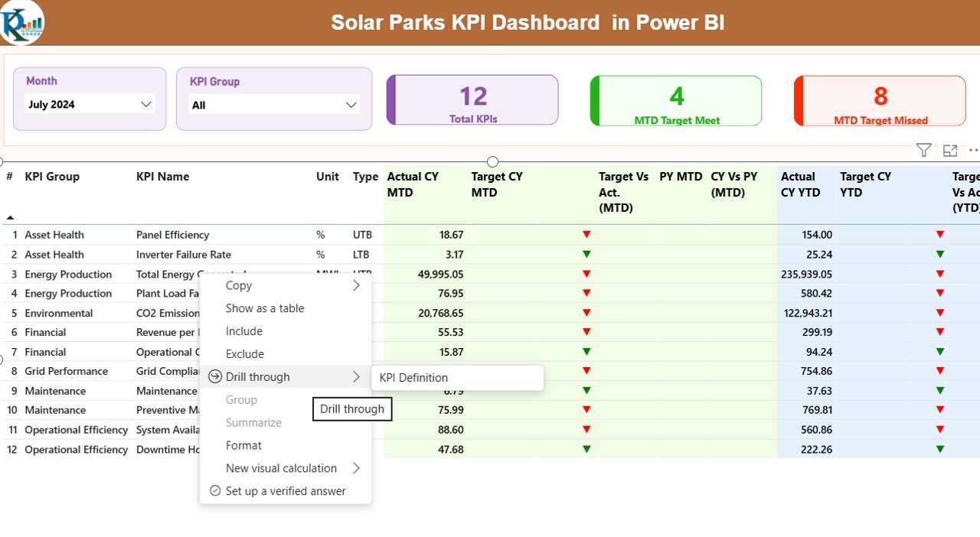Click the red MTD Target Missed card
This screenshot has width=980, height=537.
(879, 100)
